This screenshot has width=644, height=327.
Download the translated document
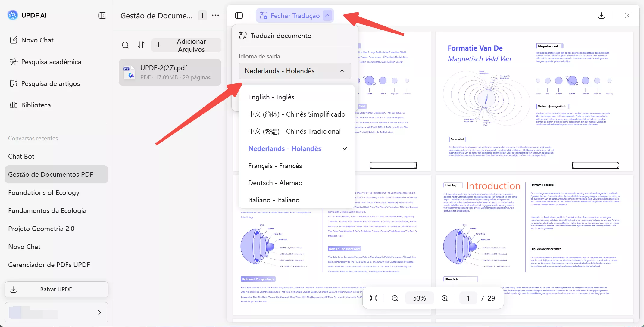(601, 15)
